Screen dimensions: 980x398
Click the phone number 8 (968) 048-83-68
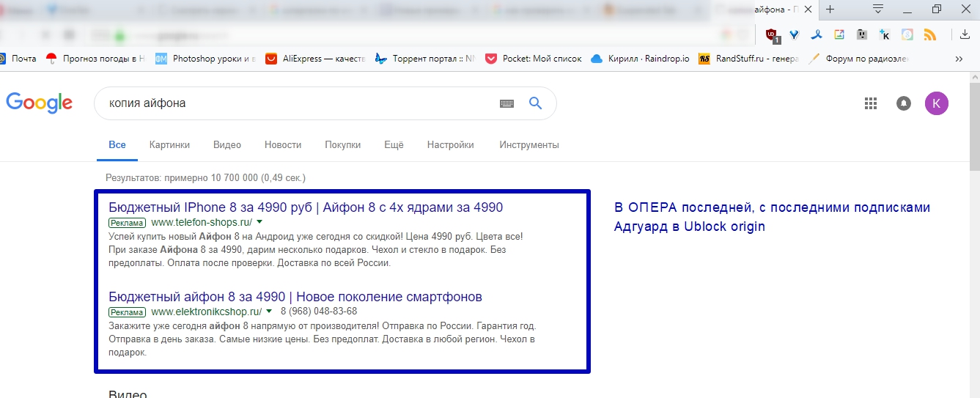pyautogui.click(x=319, y=312)
